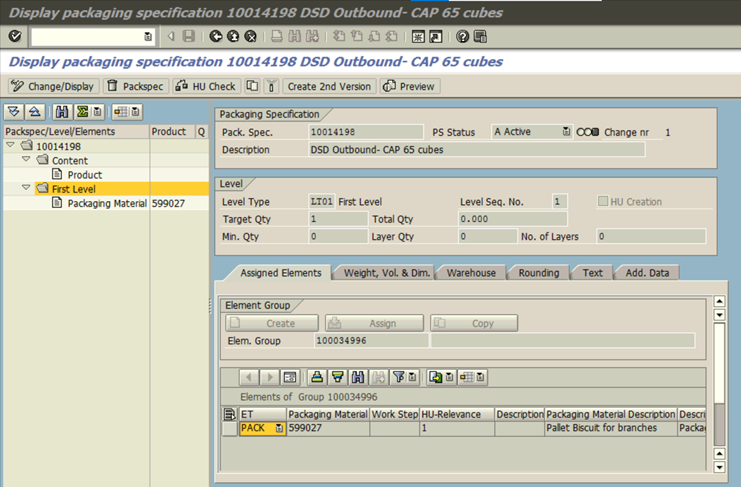The height and width of the screenshot is (487, 741).
Task: Click the Save disk icon
Action: click(x=188, y=37)
